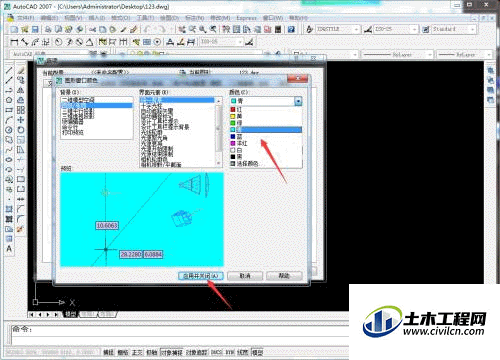Click the Redo arrow icon
The image size is (500, 360).
coord(162,29)
